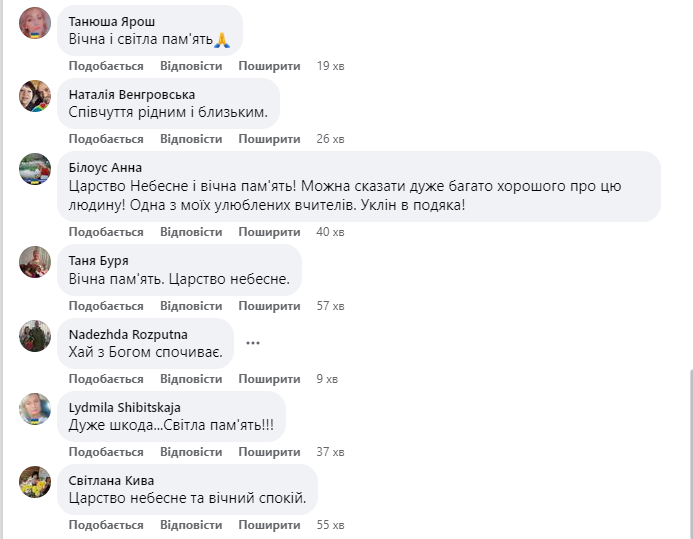Viewport: 693px width, 539px height.
Task: Click the 19 хв comment timestamp
Action: pyautogui.click(x=330, y=66)
